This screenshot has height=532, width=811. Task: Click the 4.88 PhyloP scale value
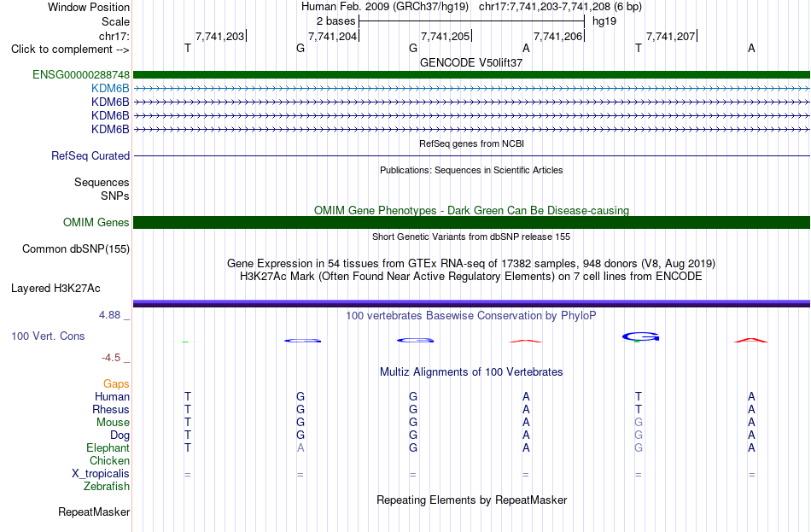pyautogui.click(x=109, y=315)
